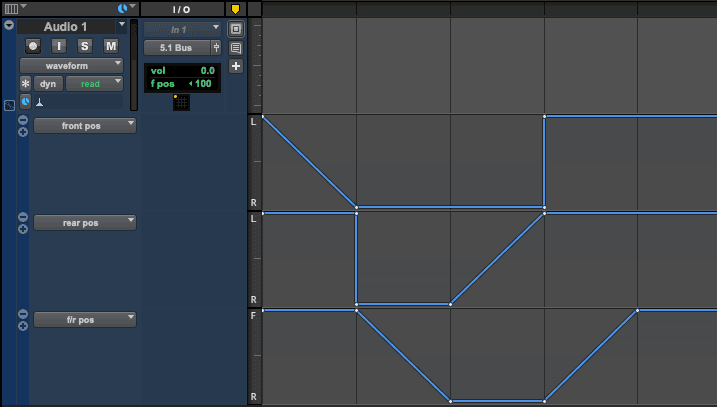This screenshot has width=717, height=407.
Task: Click the track comments speech bubble icon
Action: tap(236, 47)
